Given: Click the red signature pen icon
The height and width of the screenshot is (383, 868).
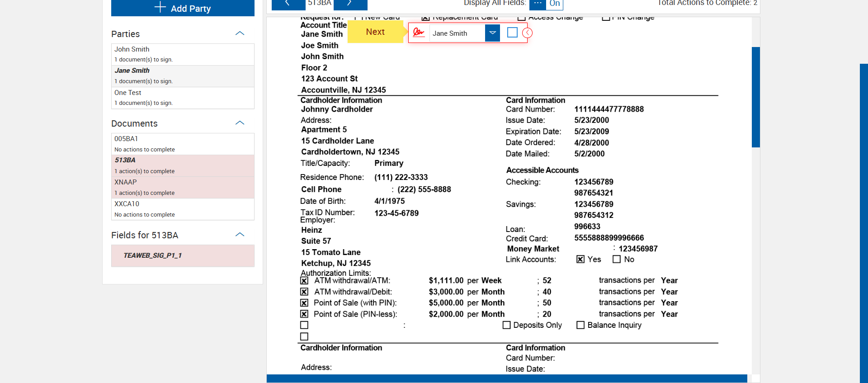Looking at the screenshot, I should pos(419,33).
